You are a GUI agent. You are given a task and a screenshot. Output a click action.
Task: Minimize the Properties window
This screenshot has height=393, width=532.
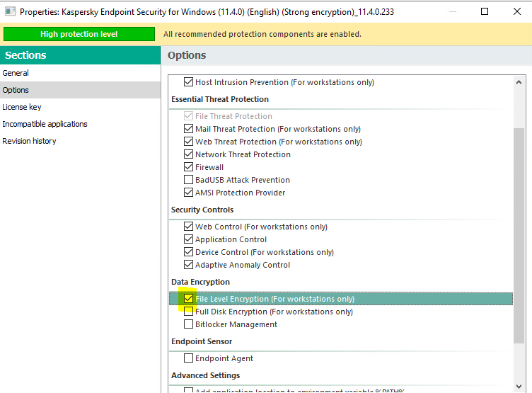[x=453, y=11]
